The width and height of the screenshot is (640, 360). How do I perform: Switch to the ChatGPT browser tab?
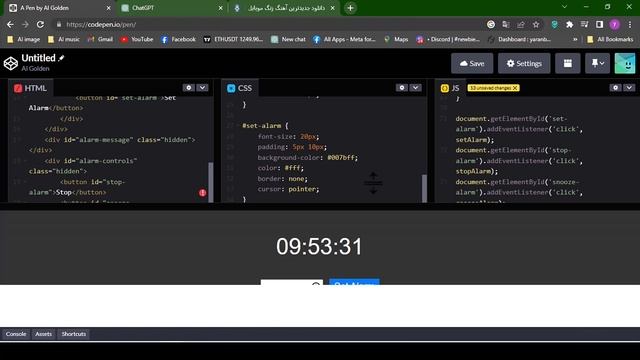click(x=171, y=8)
